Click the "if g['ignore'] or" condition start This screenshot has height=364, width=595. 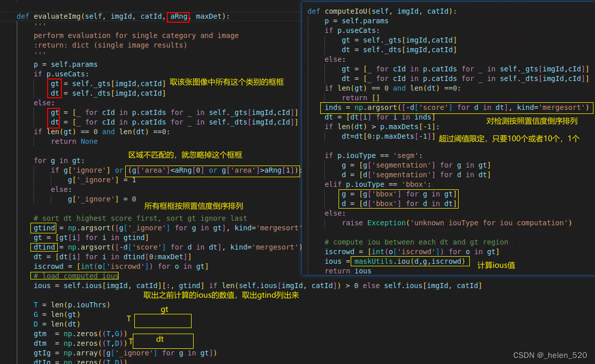[87, 170]
